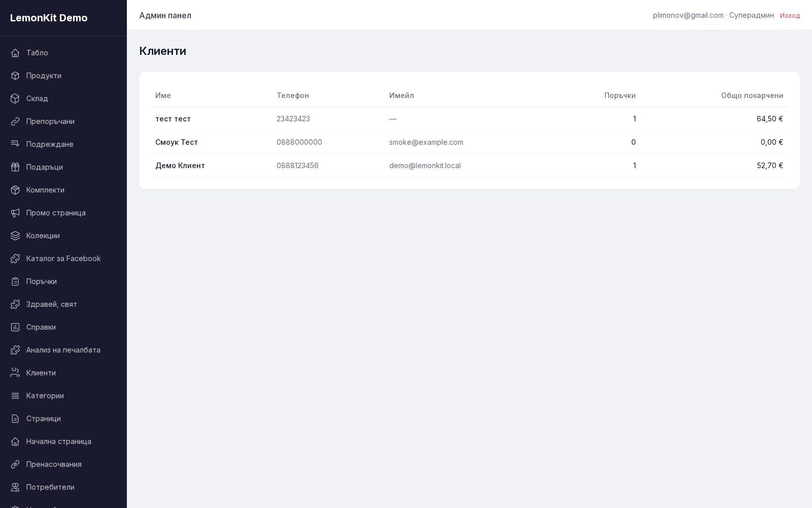Screen dimensions: 812x508
Task: Click the sort icon beside Подреждане
Action: click(x=15, y=144)
